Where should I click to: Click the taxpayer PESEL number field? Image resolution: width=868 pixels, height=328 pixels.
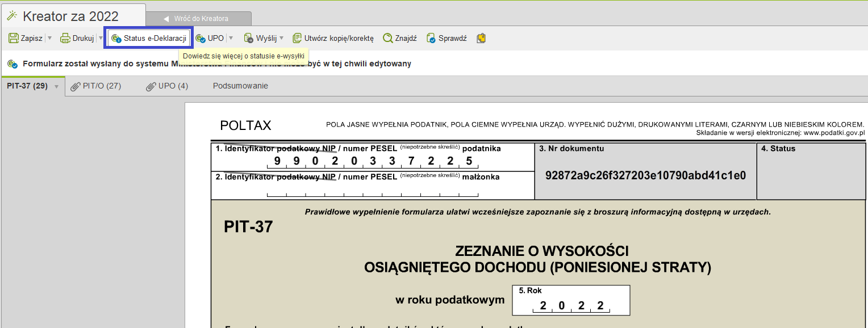point(373,161)
